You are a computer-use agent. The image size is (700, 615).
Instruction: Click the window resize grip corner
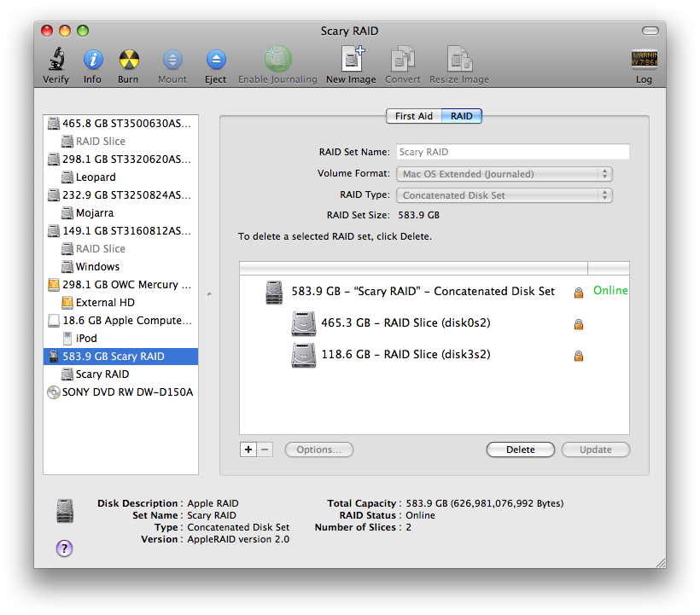(661, 563)
